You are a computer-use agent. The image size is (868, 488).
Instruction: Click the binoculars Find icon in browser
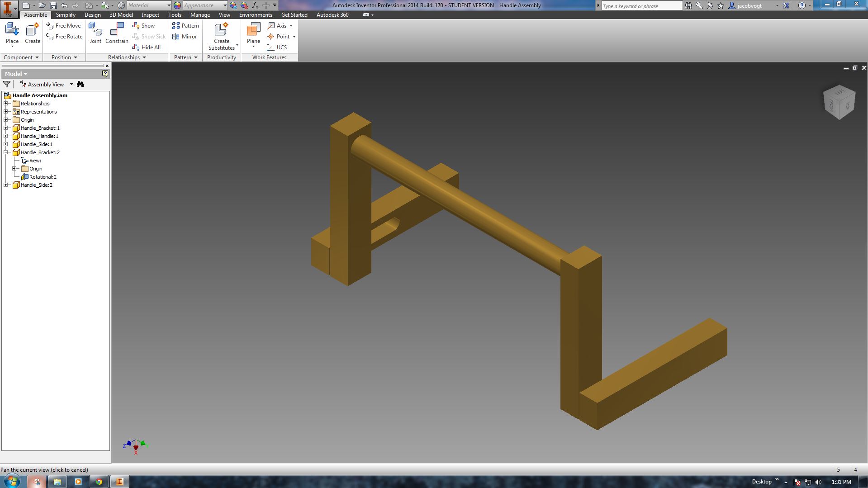(x=81, y=84)
